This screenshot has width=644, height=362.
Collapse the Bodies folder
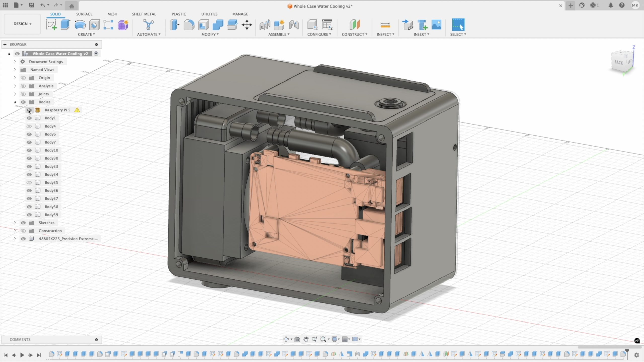15,102
